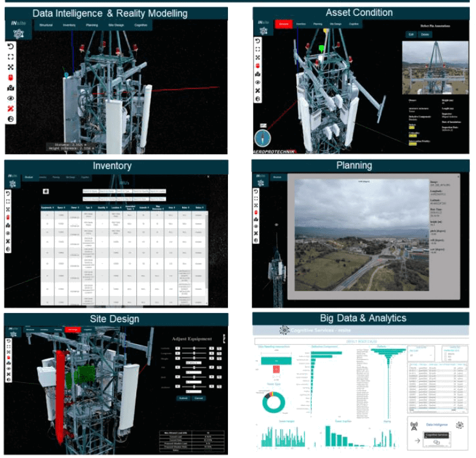Click the fullscreen frame icon in Data Intelligence panel
The height and width of the screenshot is (458, 476).
pyautogui.click(x=11, y=57)
